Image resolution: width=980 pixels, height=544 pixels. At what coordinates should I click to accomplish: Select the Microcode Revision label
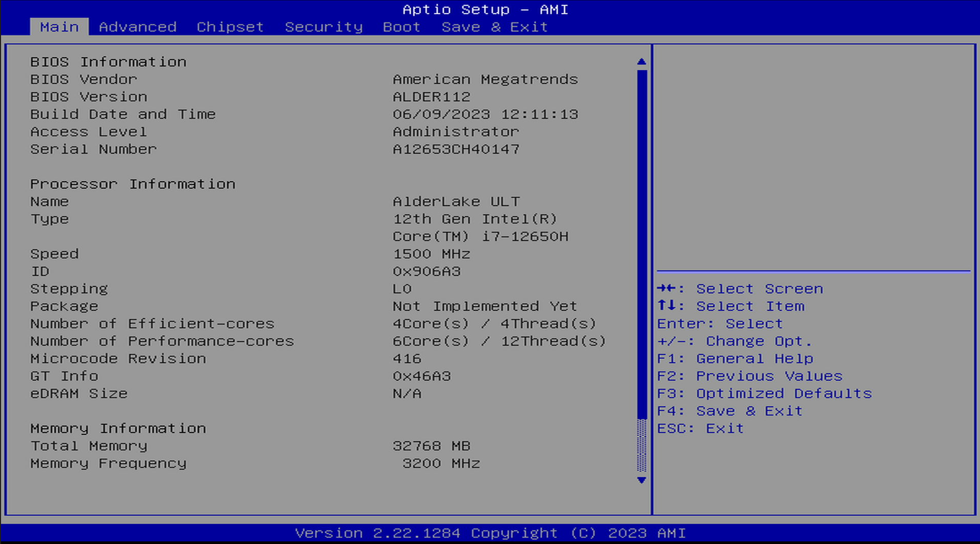click(x=118, y=358)
